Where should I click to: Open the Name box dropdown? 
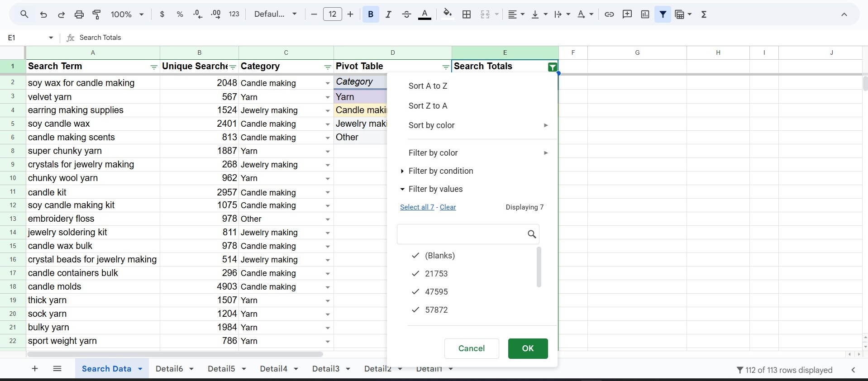pos(51,38)
